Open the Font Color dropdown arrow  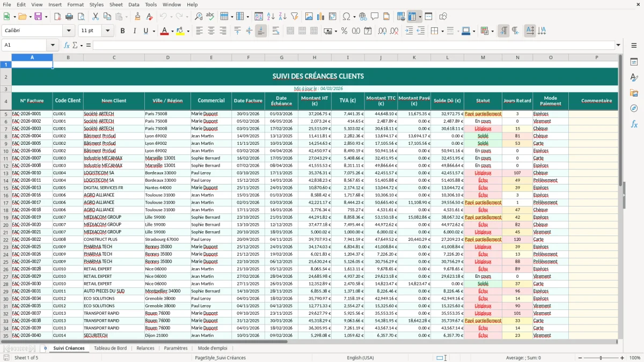pos(171,31)
